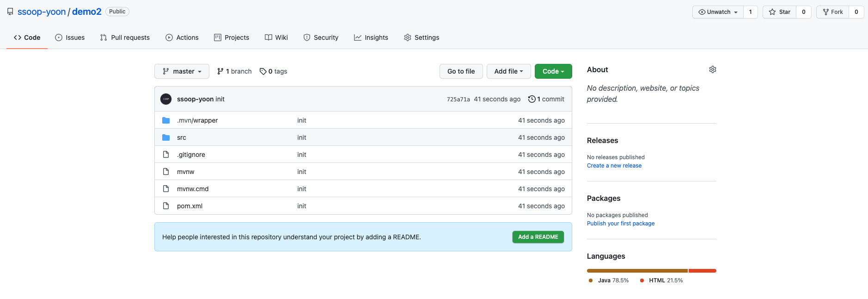Open init commit message on pom.xml row
The width and height of the screenshot is (868, 299).
(x=302, y=206)
